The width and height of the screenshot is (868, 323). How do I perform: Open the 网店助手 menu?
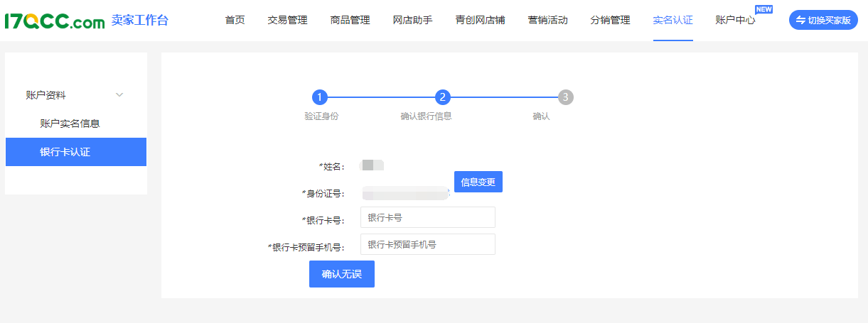[412, 21]
